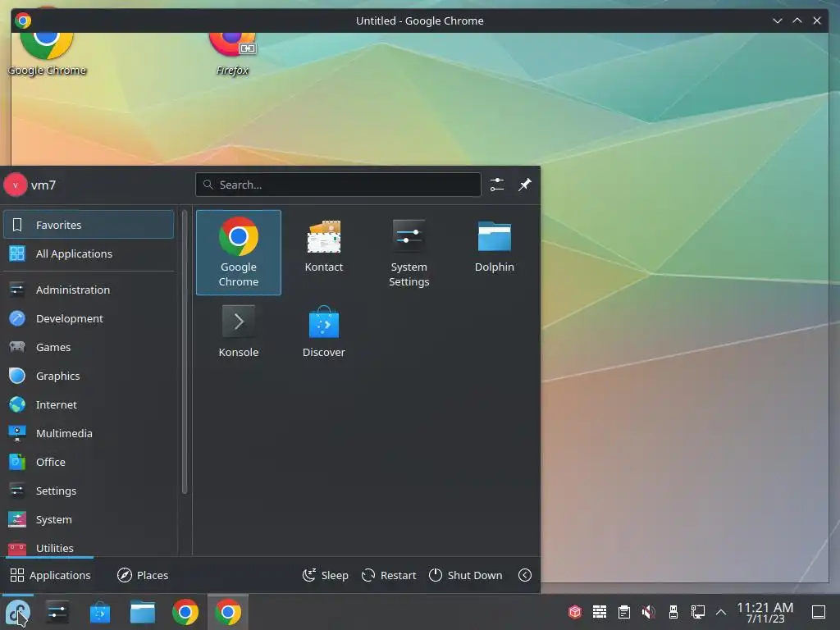The width and height of the screenshot is (840, 630).
Task: Open the Office category
Action: click(89, 462)
